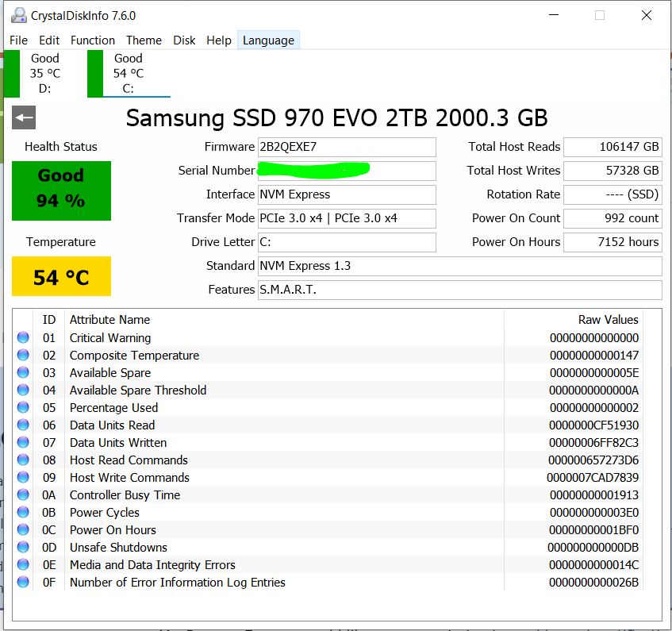Open the Disk menu

click(x=184, y=40)
